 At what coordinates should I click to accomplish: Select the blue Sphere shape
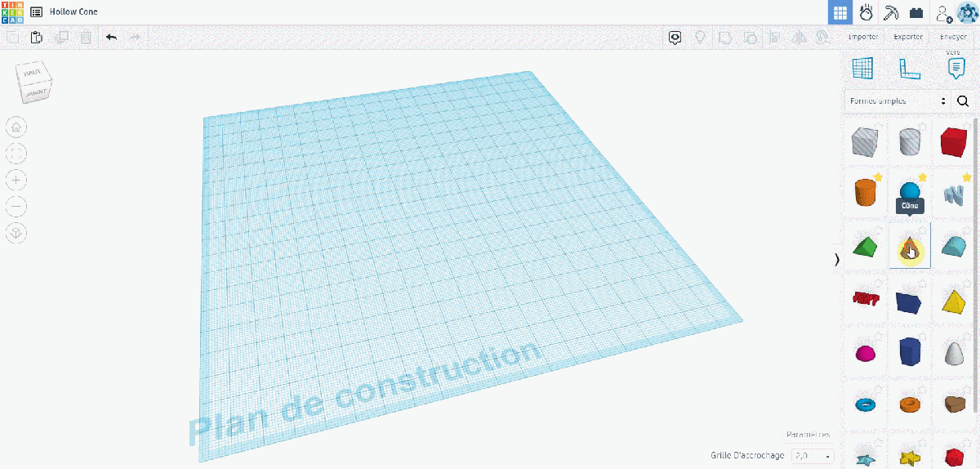pos(910,190)
